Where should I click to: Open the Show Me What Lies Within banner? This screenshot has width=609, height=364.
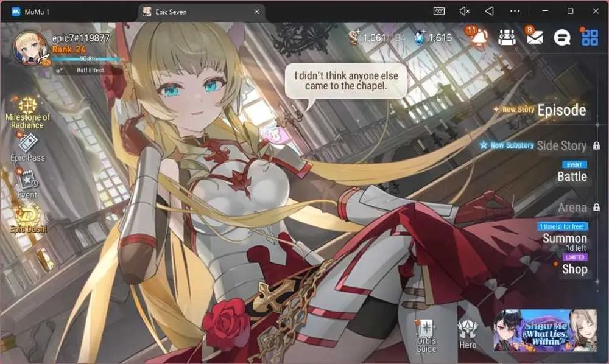545,331
